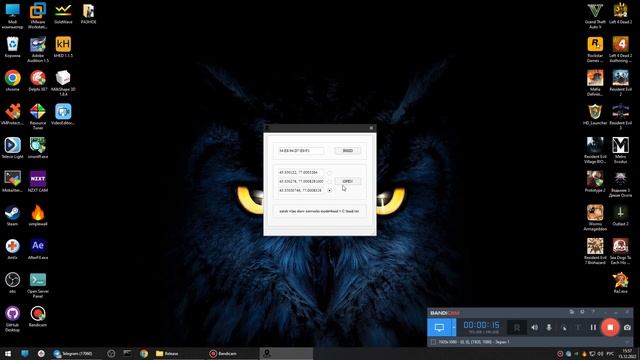Open Bandicam help question mark icon
This screenshot has height=360, width=640.
[x=593, y=312]
